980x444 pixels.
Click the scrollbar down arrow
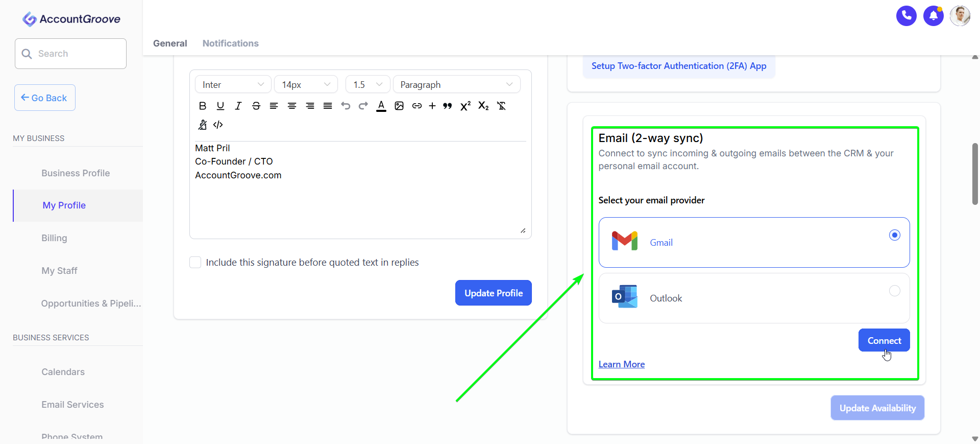point(975,439)
